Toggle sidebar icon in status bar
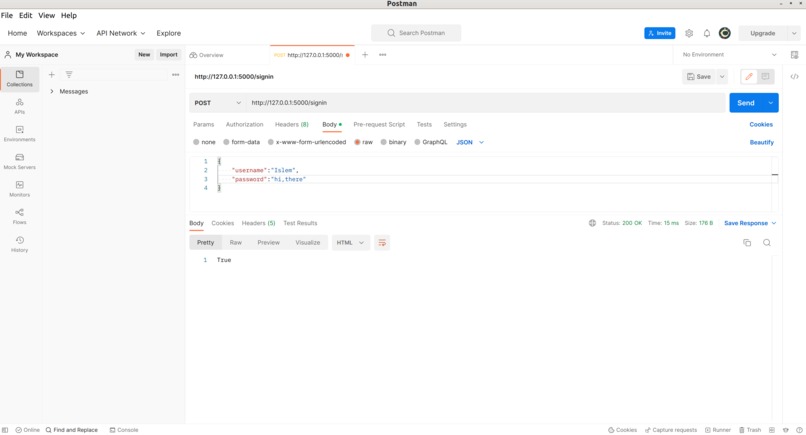 5,430
